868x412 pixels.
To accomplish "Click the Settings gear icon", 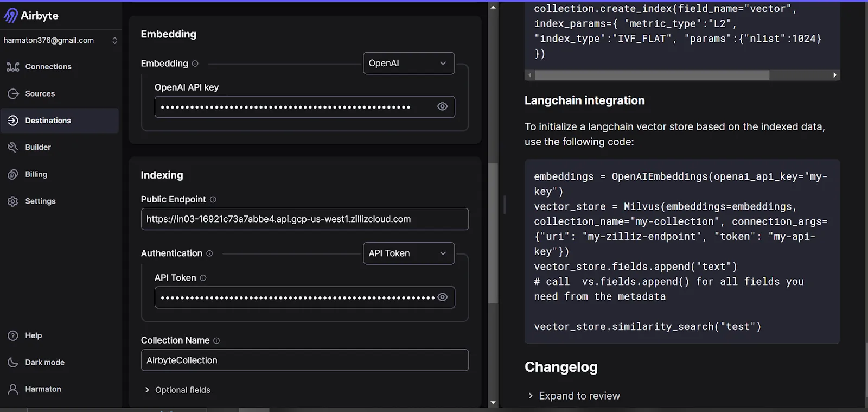I will click(13, 201).
